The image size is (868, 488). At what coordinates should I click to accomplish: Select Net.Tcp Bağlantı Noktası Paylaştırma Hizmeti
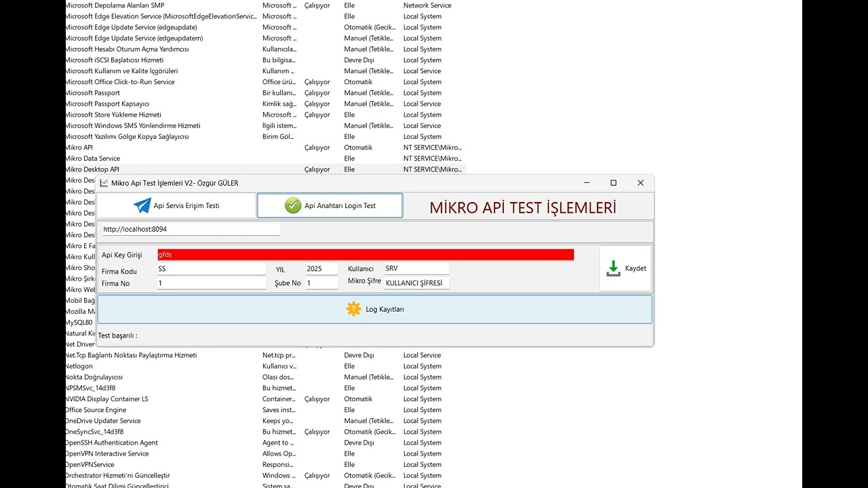[265, 355]
